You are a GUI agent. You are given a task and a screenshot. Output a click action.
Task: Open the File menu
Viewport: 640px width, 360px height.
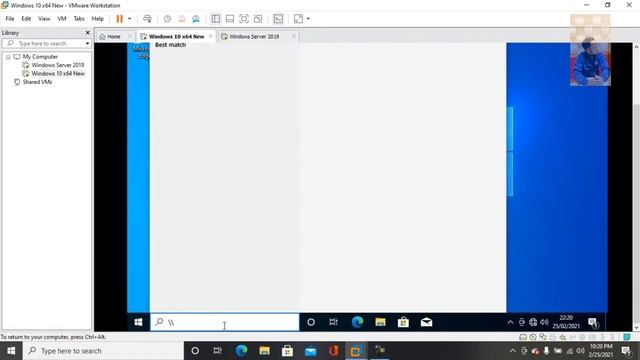click(x=10, y=19)
